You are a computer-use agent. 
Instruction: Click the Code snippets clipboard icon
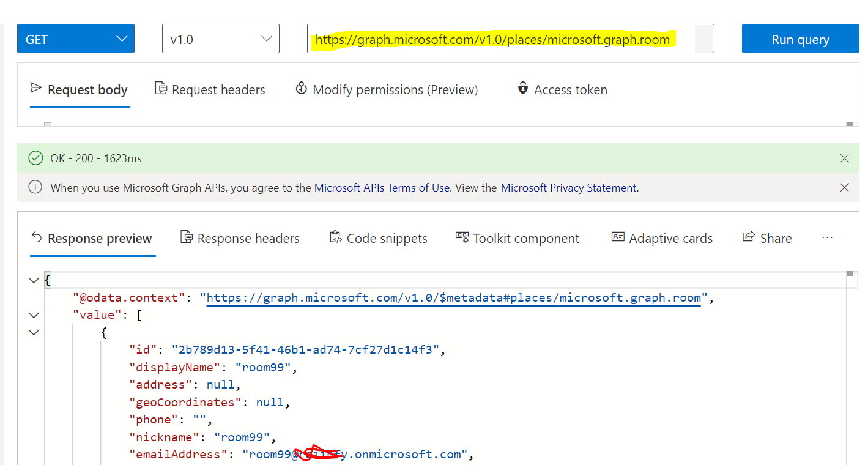[335, 237]
